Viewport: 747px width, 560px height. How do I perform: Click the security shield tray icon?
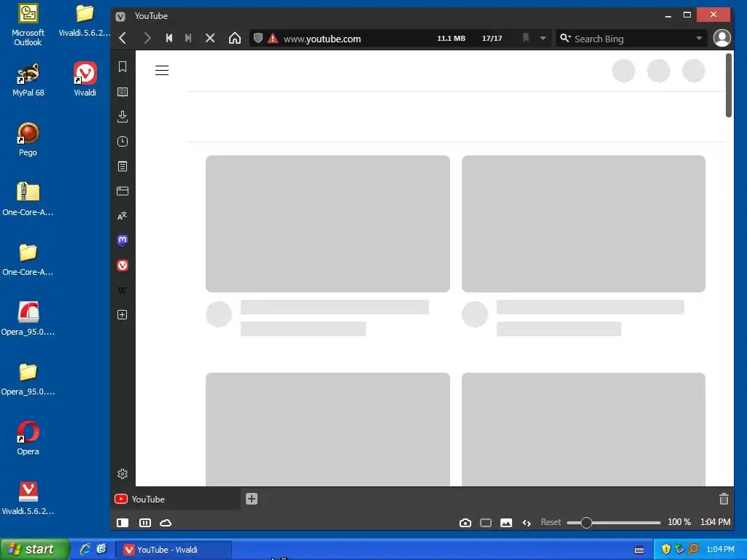(x=666, y=550)
